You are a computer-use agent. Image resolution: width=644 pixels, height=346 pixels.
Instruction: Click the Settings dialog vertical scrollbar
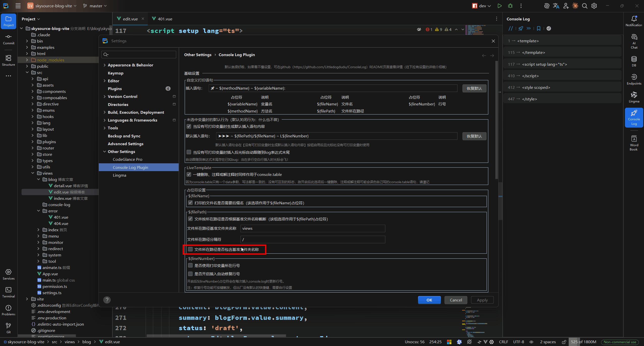497,120
